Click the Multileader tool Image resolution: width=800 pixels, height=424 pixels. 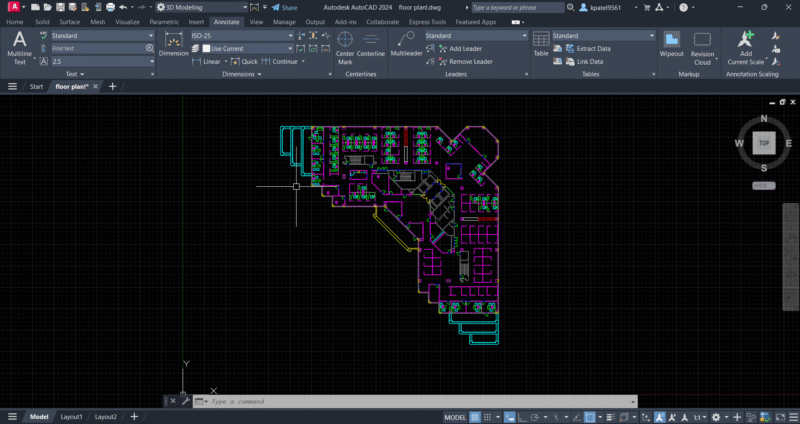(407, 44)
